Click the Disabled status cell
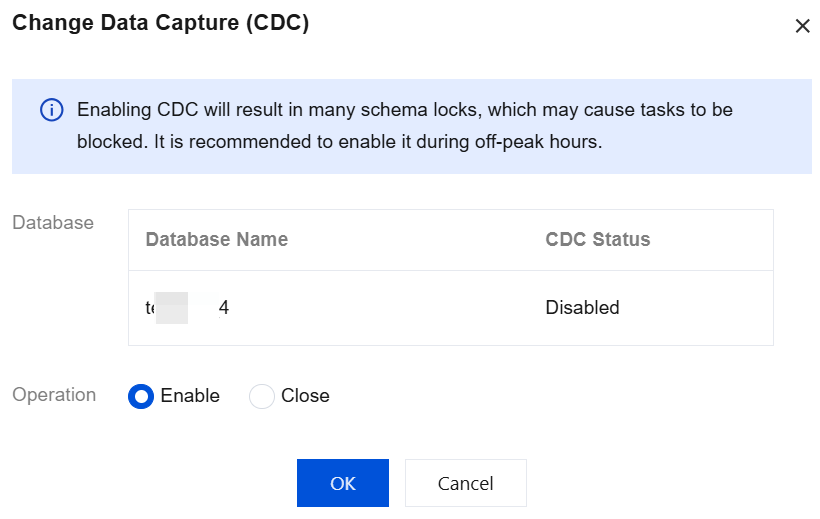 click(x=582, y=308)
